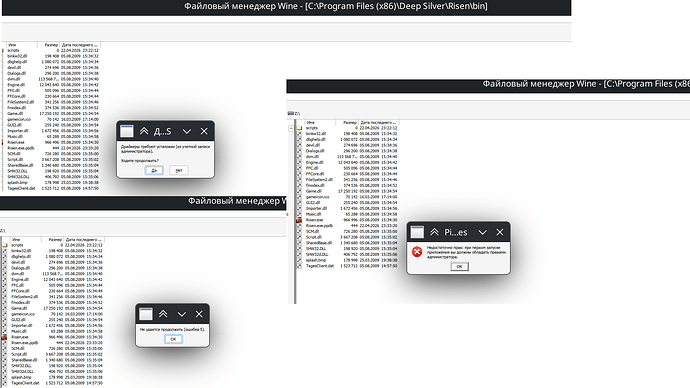Click Engine.dll file icon in Pi...es-dialog window

[x=299, y=162]
